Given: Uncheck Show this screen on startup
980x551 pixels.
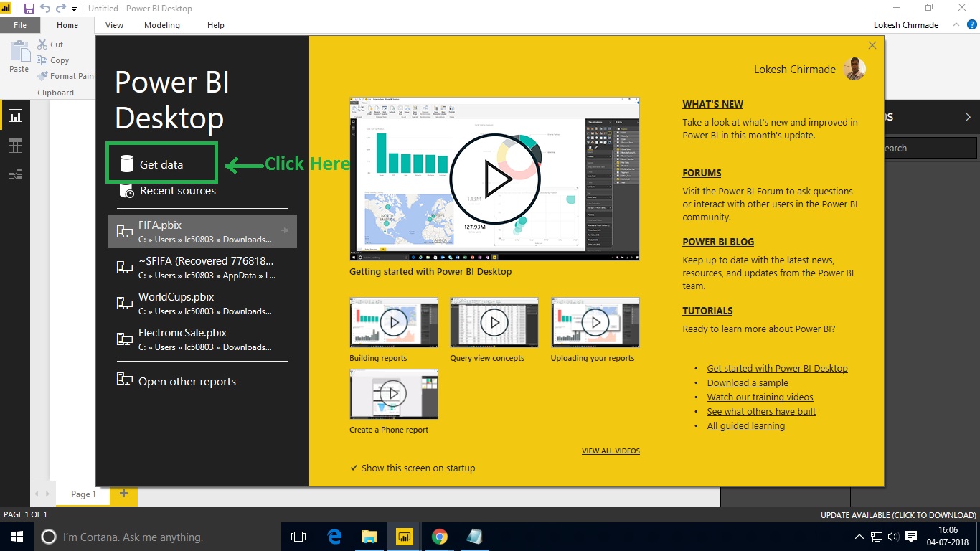Looking at the screenshot, I should 353,468.
